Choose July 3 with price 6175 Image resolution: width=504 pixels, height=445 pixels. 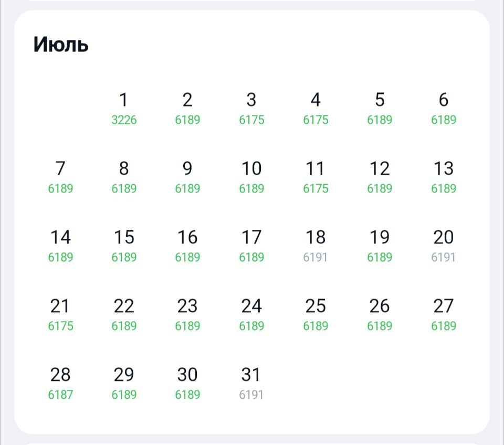(x=251, y=108)
